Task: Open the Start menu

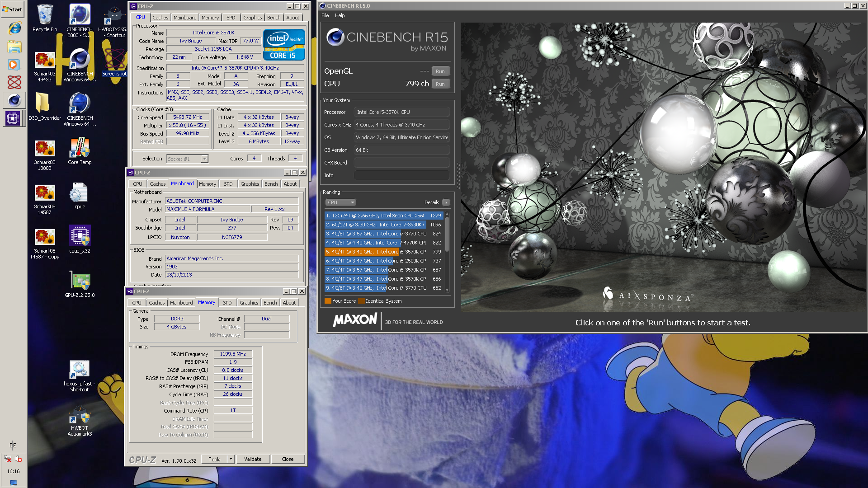Action: point(13,9)
